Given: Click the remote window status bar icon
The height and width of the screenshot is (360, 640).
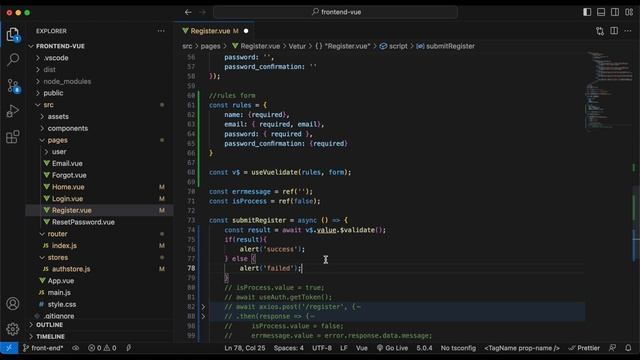Looking at the screenshot, I should [9, 348].
